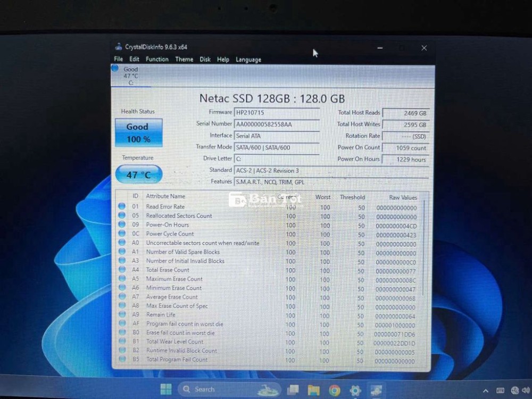Open Settings gear in the taskbar
This screenshot has width=532, height=399.
pyautogui.click(x=355, y=390)
